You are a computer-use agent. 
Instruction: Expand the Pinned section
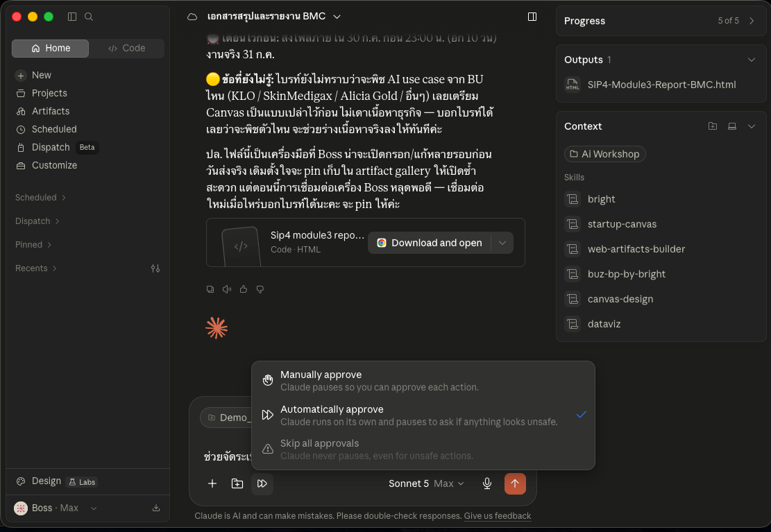click(33, 245)
